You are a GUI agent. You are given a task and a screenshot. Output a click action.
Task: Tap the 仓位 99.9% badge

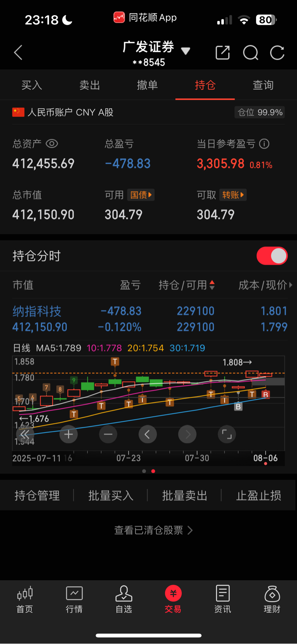[259, 112]
